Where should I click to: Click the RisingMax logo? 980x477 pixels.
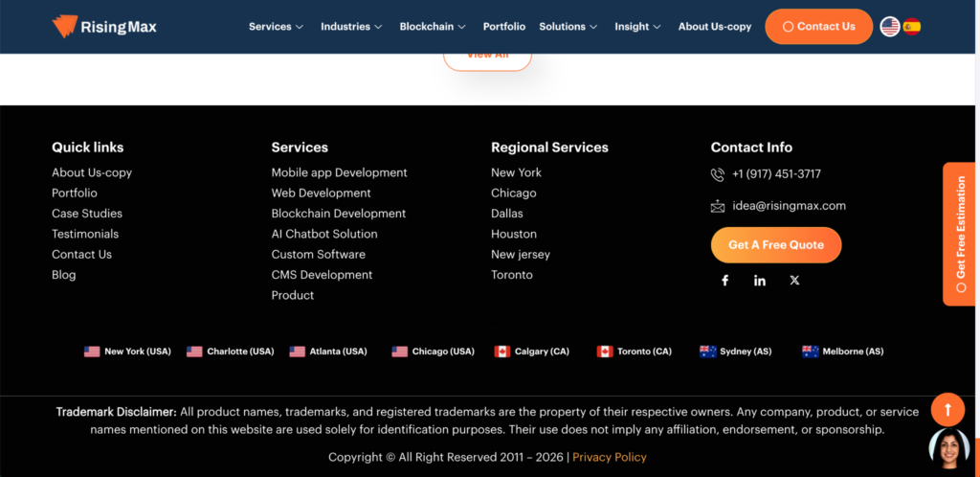point(104,27)
